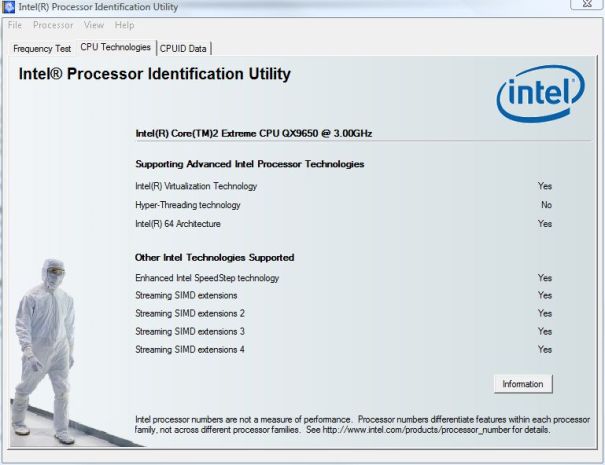Open the Help menu
Image resolution: width=605 pixels, height=465 pixels.
pos(125,24)
